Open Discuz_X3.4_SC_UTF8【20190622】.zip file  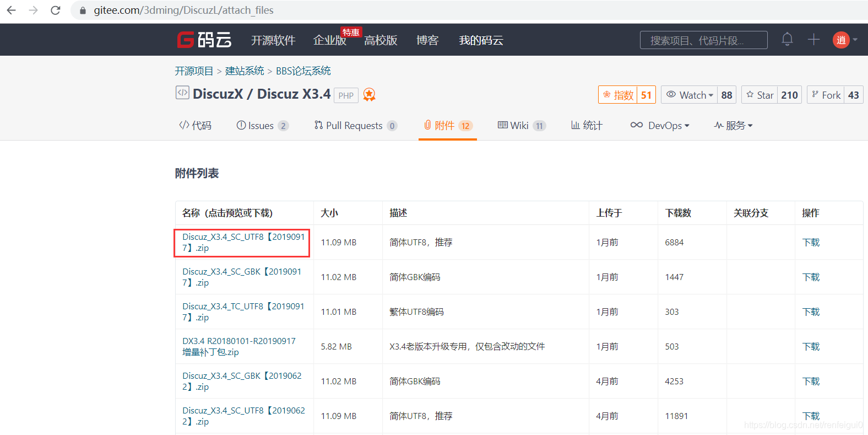coord(243,416)
